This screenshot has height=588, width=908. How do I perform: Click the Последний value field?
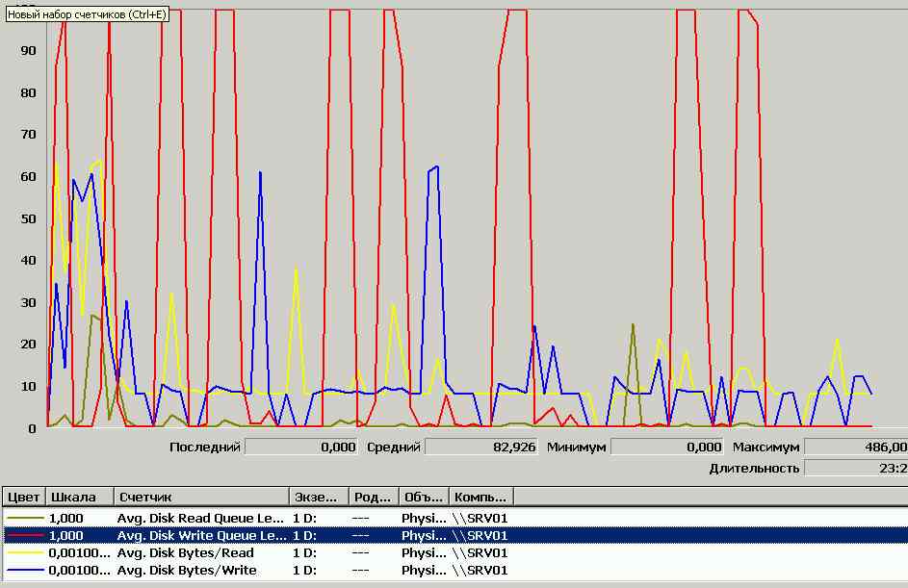tap(302, 447)
